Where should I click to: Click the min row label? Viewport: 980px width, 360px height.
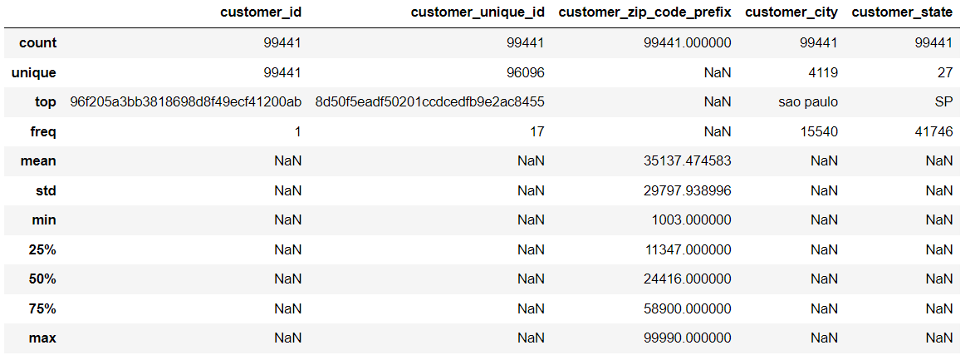tap(44, 219)
